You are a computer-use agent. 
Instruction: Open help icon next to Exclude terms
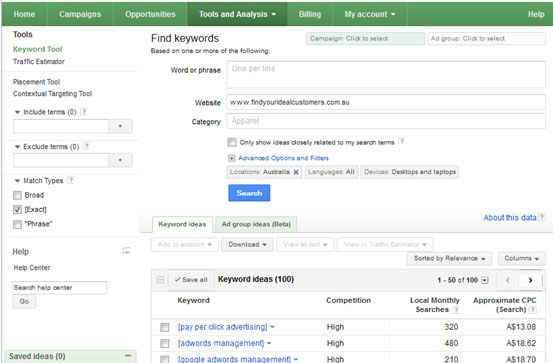pos(86,146)
